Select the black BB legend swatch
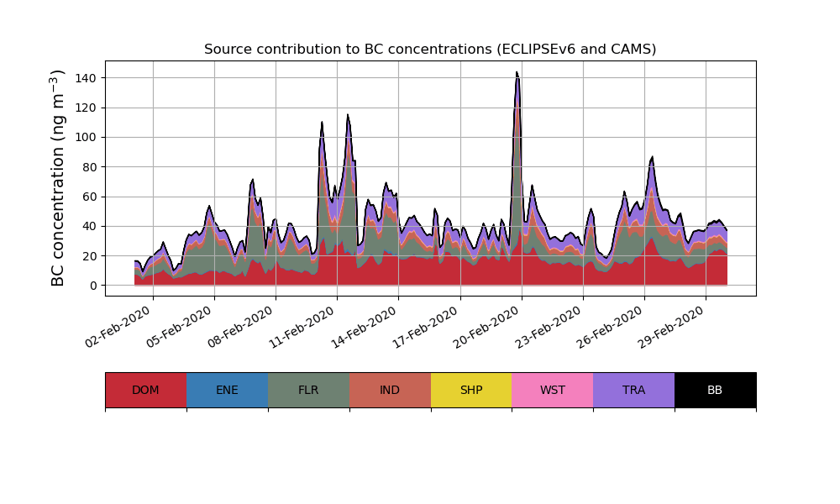The height and width of the screenshot is (504, 840). (x=715, y=390)
